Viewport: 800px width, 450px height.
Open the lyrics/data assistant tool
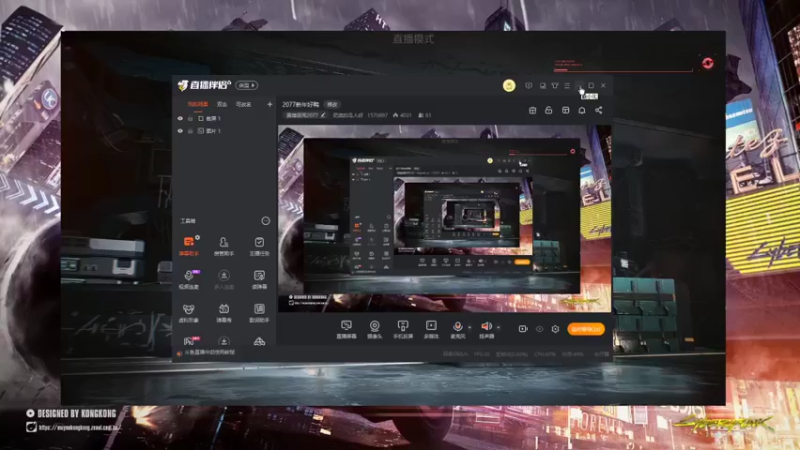pos(259,312)
